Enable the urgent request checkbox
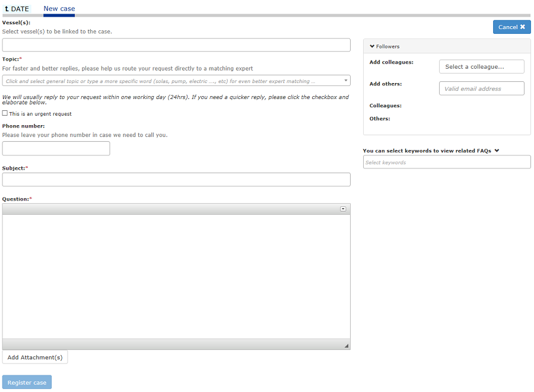Screen dimensions: 534x392 [x=5, y=113]
